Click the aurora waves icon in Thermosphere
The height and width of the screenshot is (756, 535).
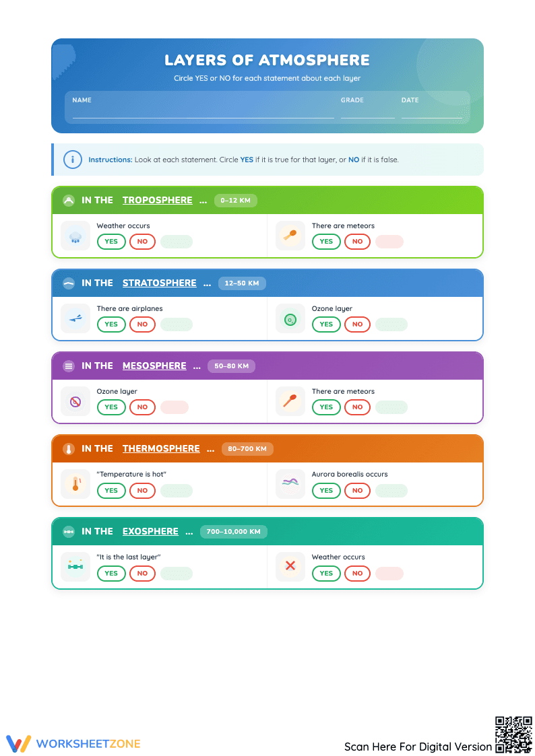click(290, 484)
